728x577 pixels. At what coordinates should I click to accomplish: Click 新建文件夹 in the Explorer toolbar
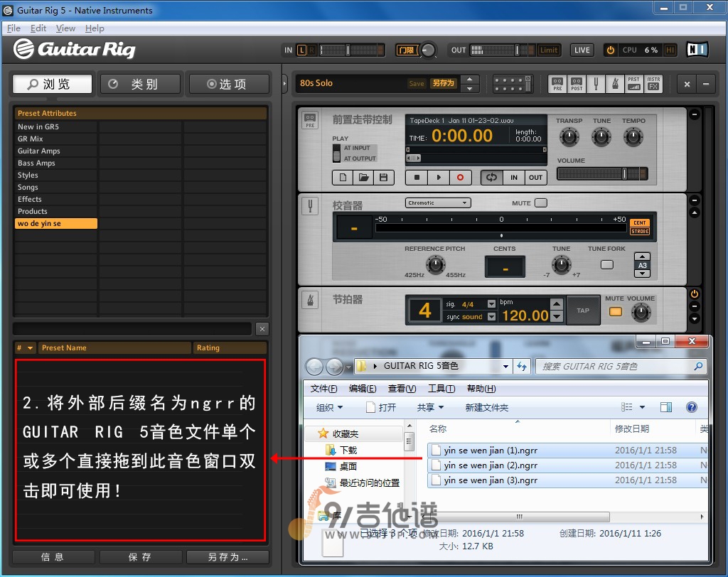[x=486, y=407]
